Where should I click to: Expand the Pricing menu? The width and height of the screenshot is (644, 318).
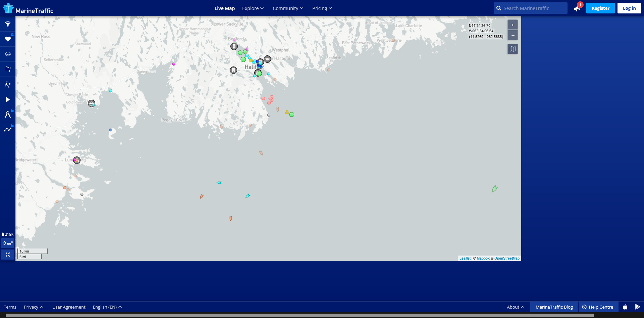(x=322, y=8)
